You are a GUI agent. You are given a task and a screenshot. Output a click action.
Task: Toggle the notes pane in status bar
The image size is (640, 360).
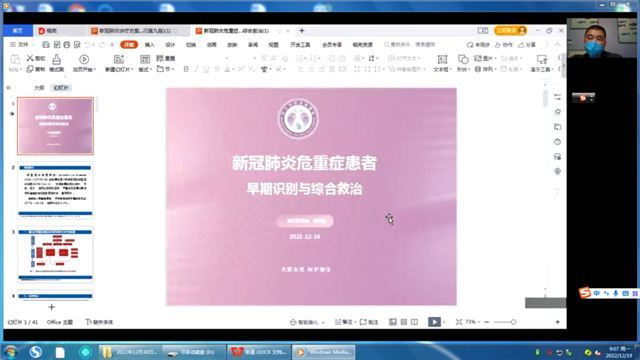(x=344, y=322)
